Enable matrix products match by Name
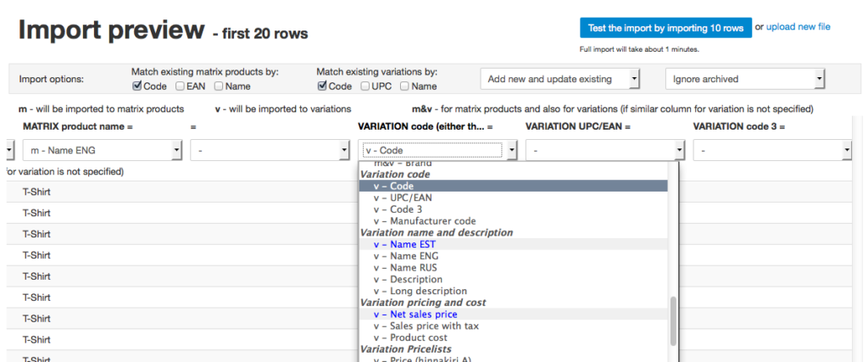Screen dimensions: 868x362 click(219, 86)
